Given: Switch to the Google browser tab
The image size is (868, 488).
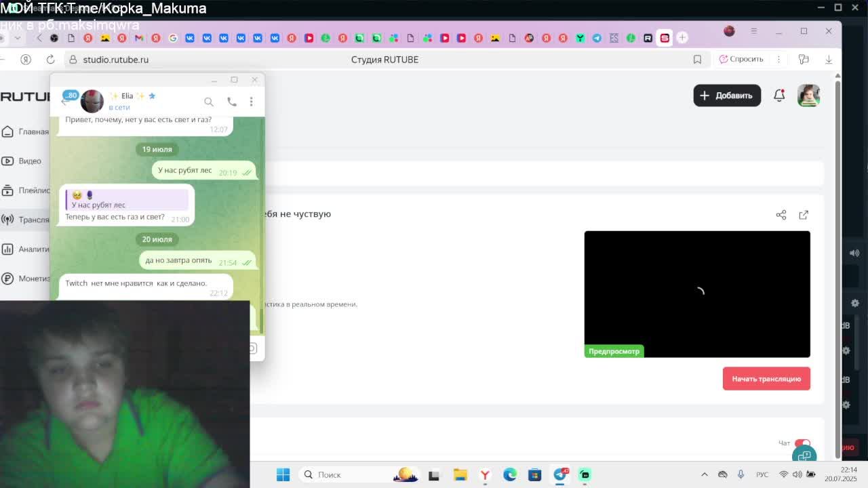Looking at the screenshot, I should tap(173, 38).
